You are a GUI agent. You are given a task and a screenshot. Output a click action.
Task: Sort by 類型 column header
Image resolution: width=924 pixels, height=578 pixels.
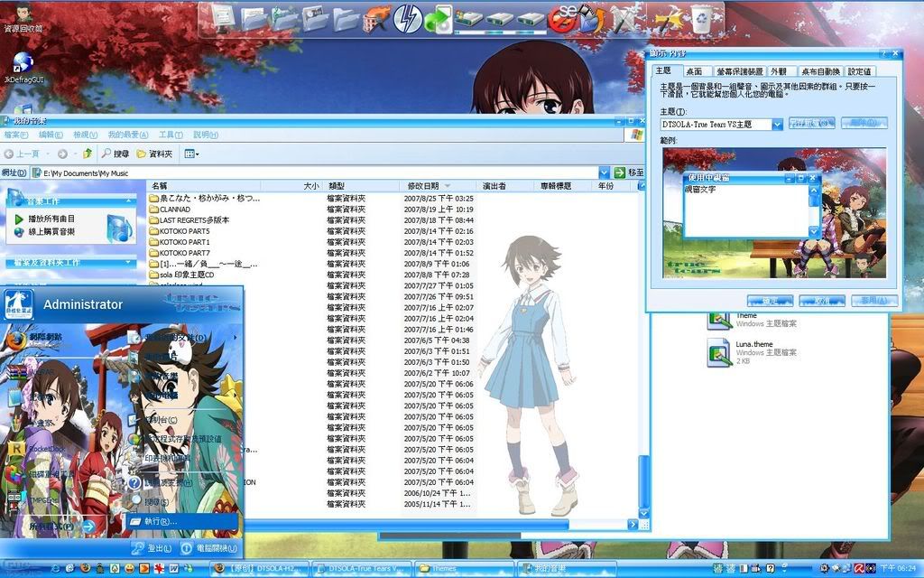360,186
